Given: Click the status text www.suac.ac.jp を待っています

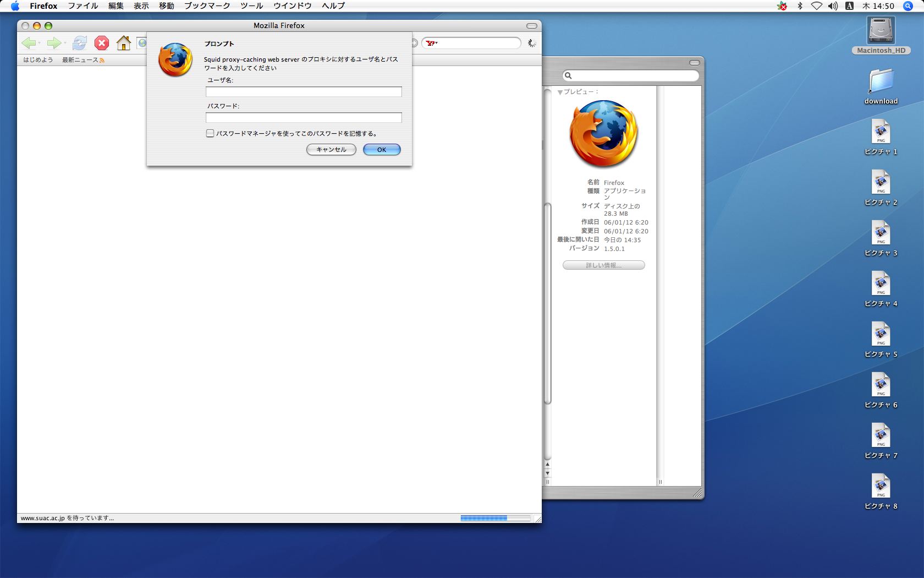Looking at the screenshot, I should click(67, 518).
